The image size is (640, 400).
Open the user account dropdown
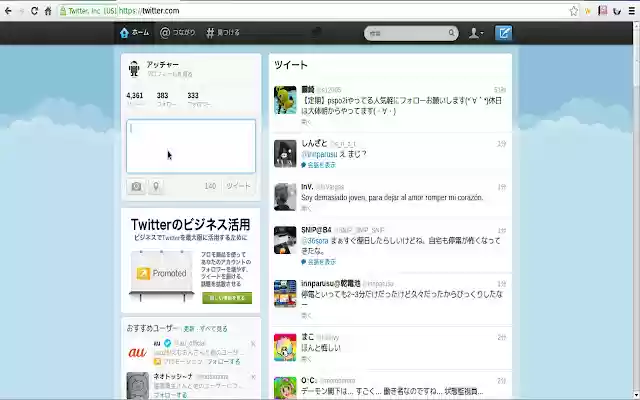(476, 33)
